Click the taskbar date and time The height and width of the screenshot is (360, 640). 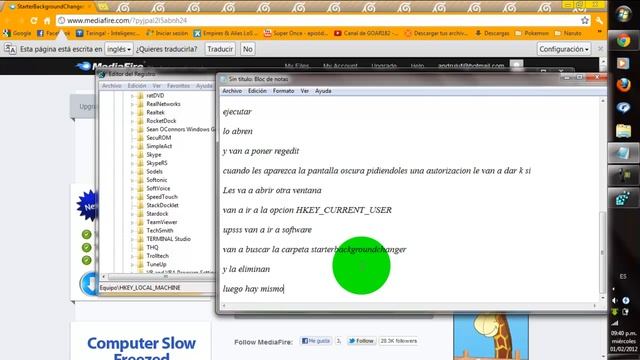(x=623, y=341)
